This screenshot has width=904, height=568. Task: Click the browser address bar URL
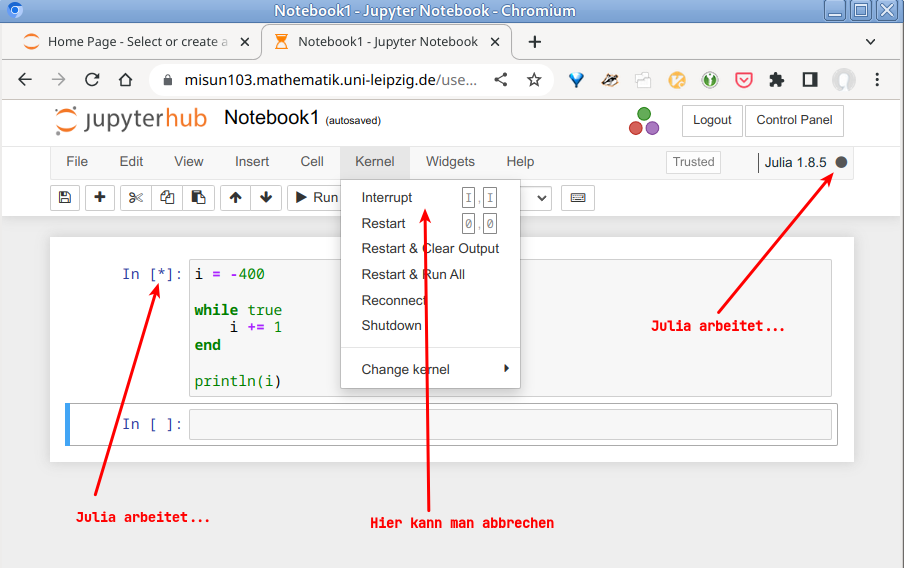coord(330,80)
